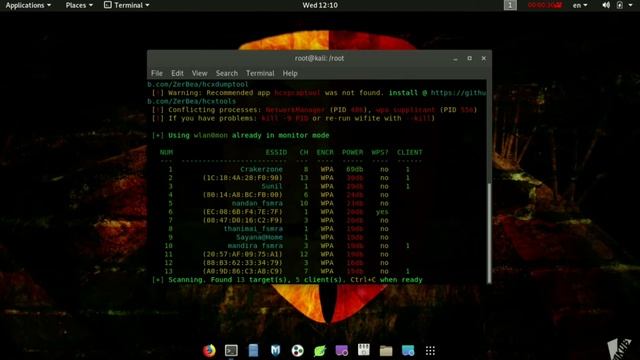Open the Files folder icon in the dock

(386, 351)
